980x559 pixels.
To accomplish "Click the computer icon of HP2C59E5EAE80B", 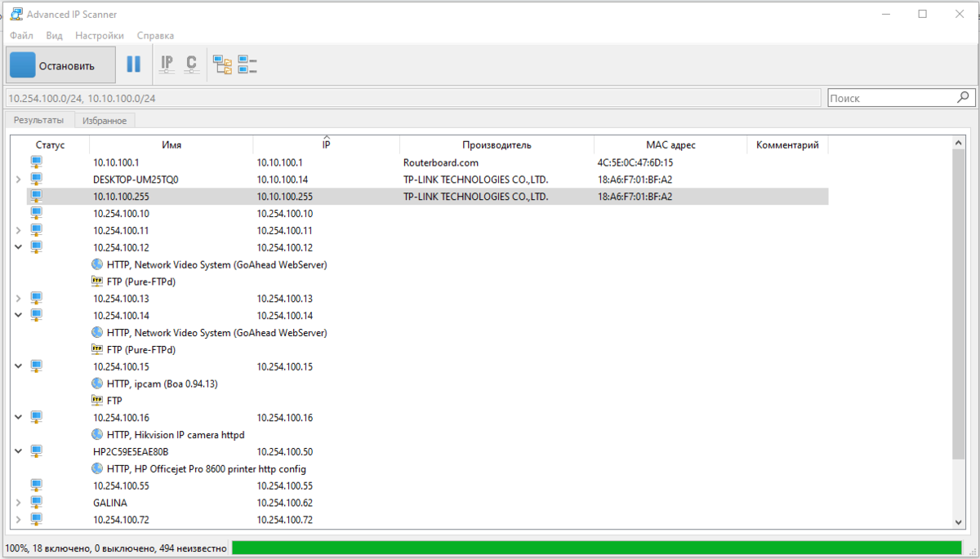I will tap(36, 450).
